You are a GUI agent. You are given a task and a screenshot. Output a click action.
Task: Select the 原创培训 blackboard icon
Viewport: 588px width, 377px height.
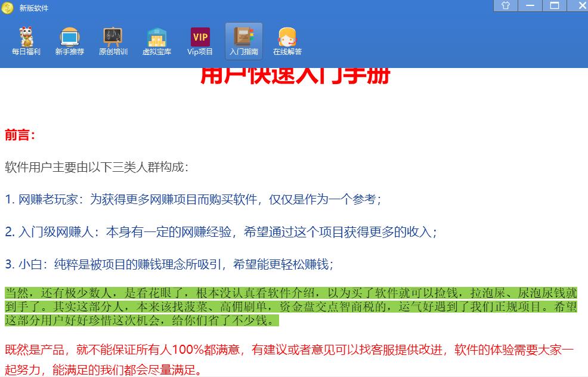(113, 41)
